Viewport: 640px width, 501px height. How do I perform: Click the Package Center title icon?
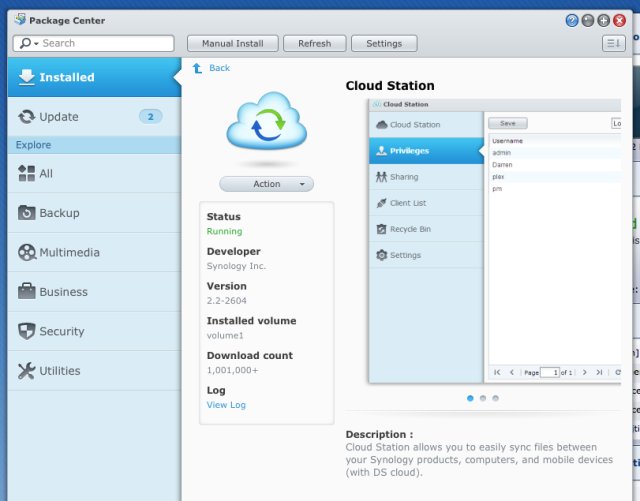click(x=20, y=20)
